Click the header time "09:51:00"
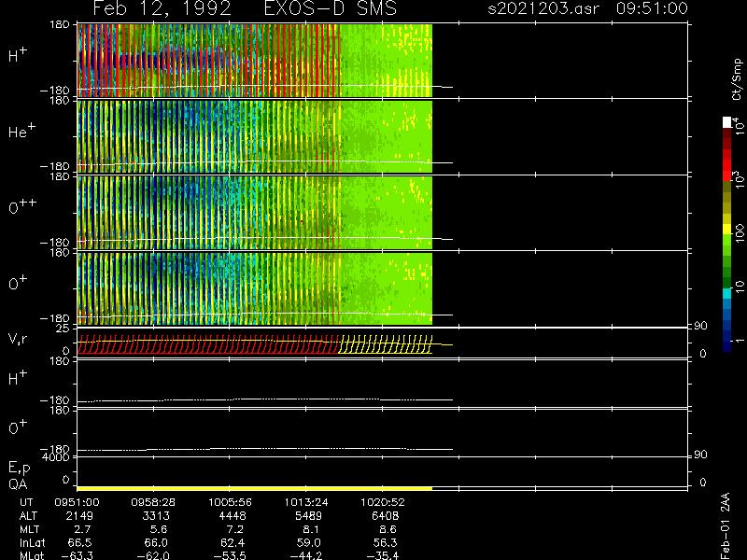The height and width of the screenshot is (560, 747). point(652,8)
